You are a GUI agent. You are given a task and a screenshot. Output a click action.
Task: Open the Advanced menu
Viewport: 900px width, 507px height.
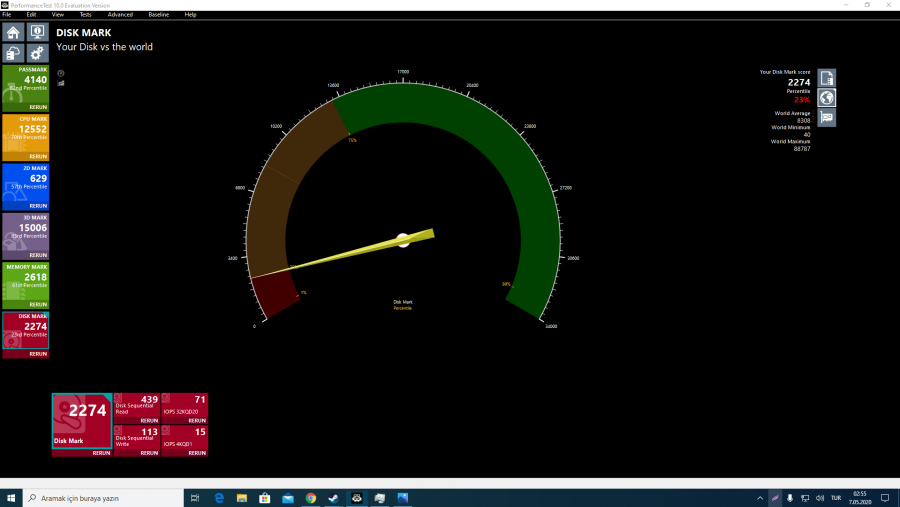120,15
